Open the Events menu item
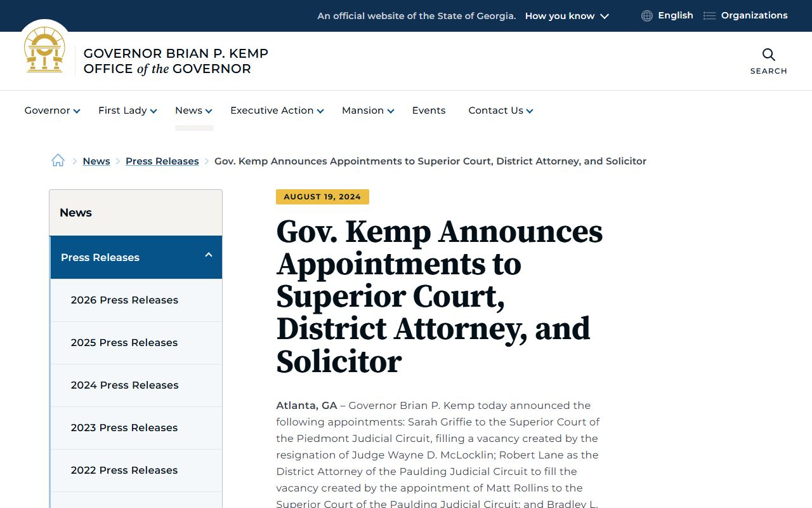 (x=429, y=110)
